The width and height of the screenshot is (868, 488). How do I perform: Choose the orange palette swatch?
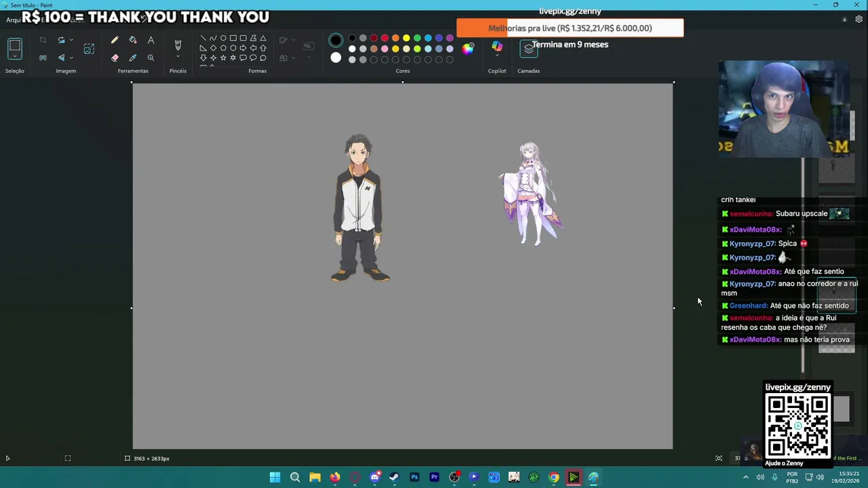pyautogui.click(x=395, y=38)
